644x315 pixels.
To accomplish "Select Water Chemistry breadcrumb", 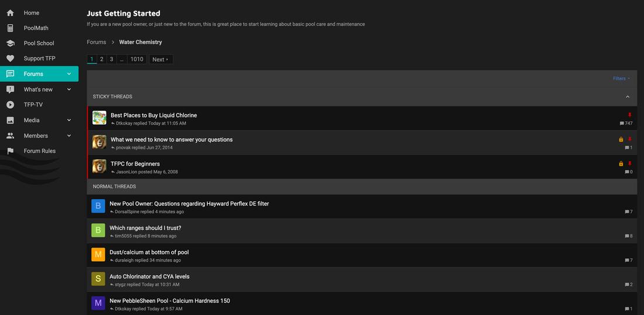I will coord(141,42).
